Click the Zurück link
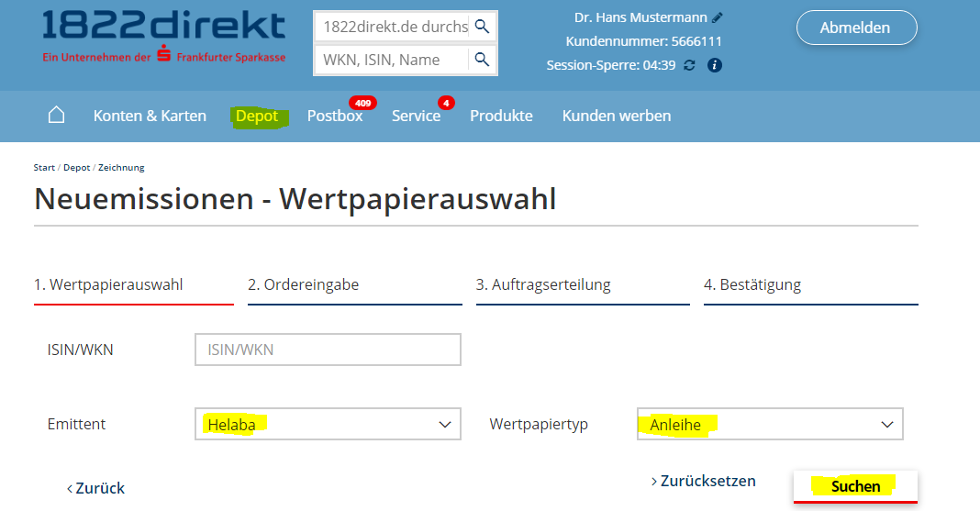The height and width of the screenshot is (511, 980). click(x=96, y=488)
